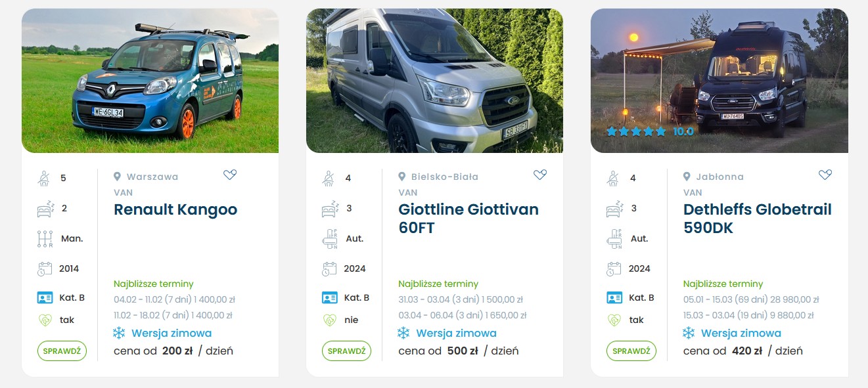The height and width of the screenshot is (388, 868).
Task: Open the Renault Kangoo title link
Action: (175, 209)
